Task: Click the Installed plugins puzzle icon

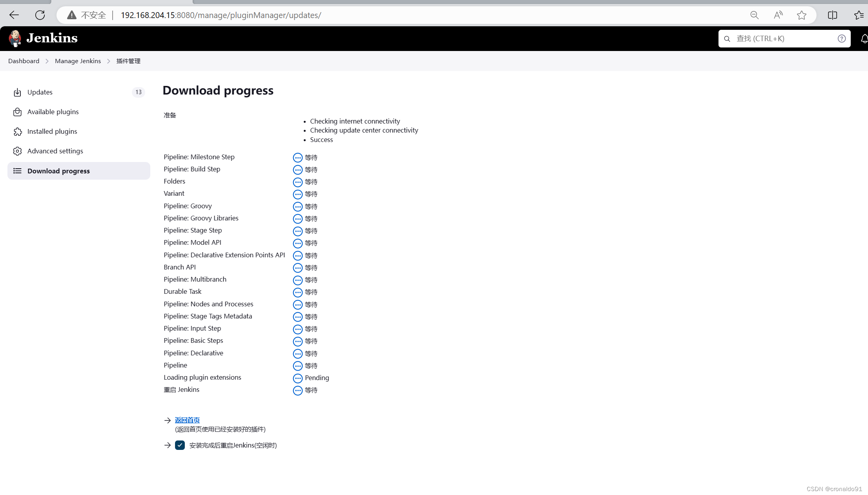Action: point(17,131)
